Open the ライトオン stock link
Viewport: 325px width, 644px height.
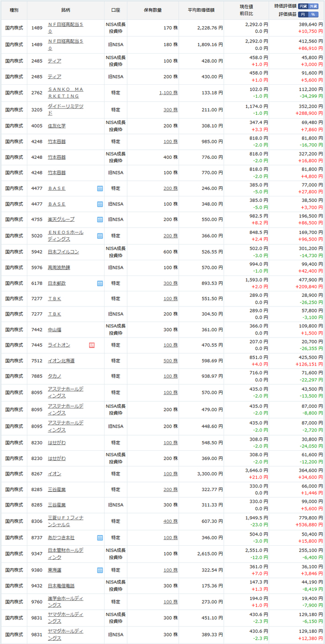pos(59,345)
